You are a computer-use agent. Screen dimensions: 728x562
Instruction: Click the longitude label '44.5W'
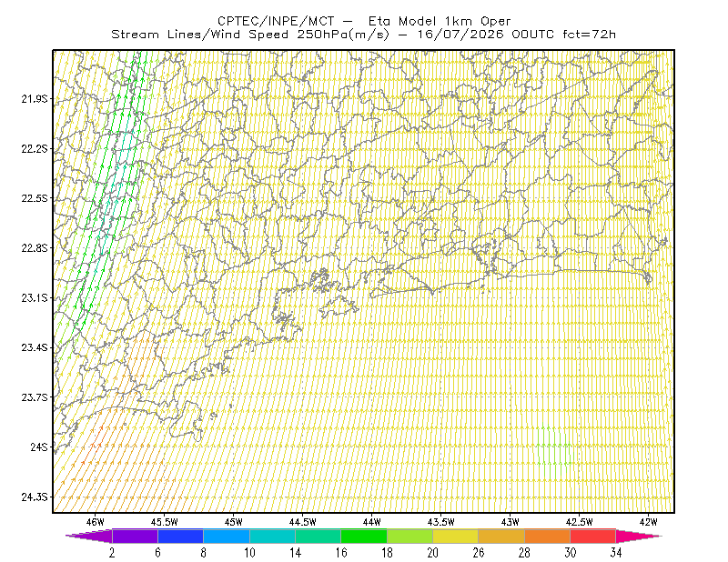click(x=303, y=522)
